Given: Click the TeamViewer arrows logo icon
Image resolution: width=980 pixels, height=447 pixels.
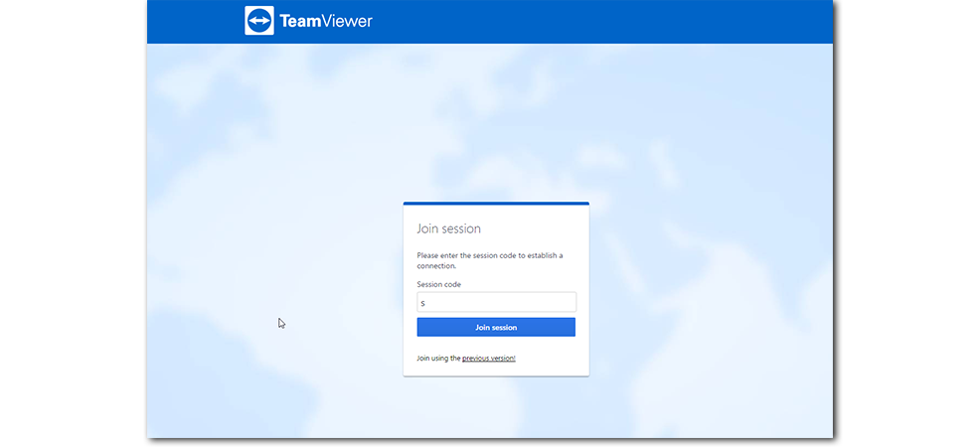Looking at the screenshot, I should [259, 21].
